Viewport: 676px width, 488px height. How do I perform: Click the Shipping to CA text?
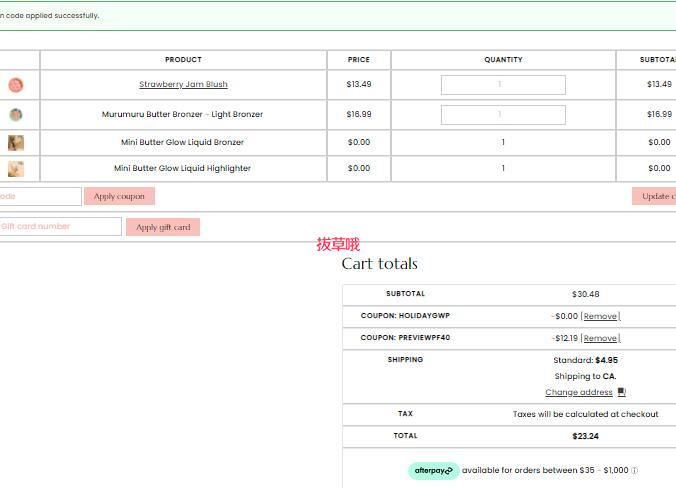pos(585,376)
